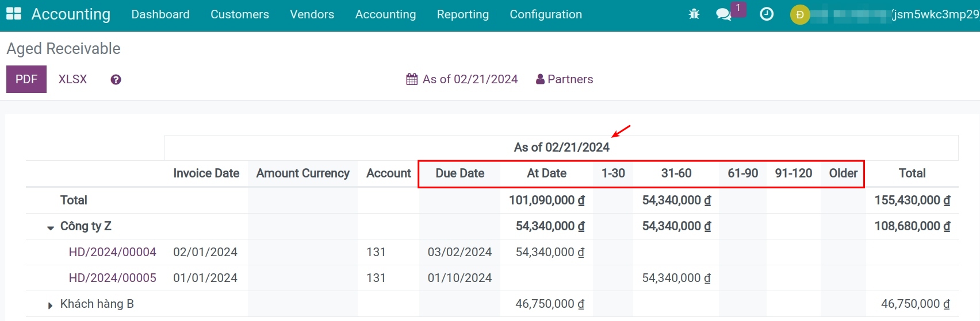Open the Reporting menu
The width and height of the screenshot is (980, 321).
pyautogui.click(x=463, y=14)
